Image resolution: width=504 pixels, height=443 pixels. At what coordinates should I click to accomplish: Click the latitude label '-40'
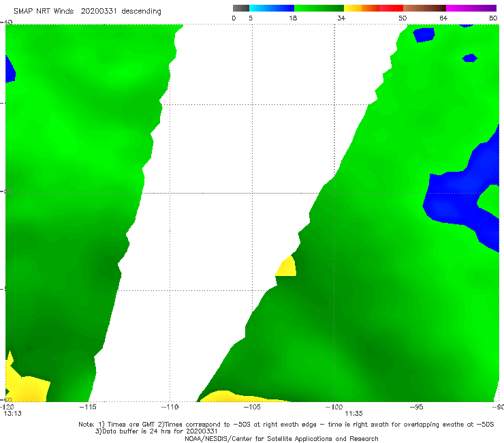pyautogui.click(x=6, y=22)
